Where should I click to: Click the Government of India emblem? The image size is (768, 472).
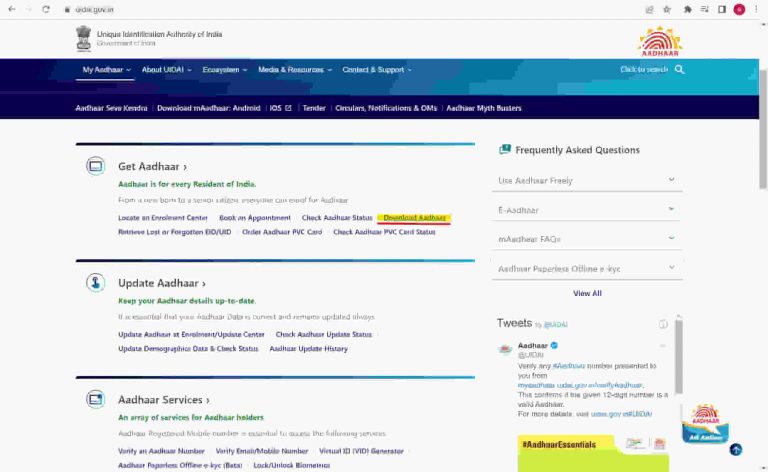click(x=84, y=38)
